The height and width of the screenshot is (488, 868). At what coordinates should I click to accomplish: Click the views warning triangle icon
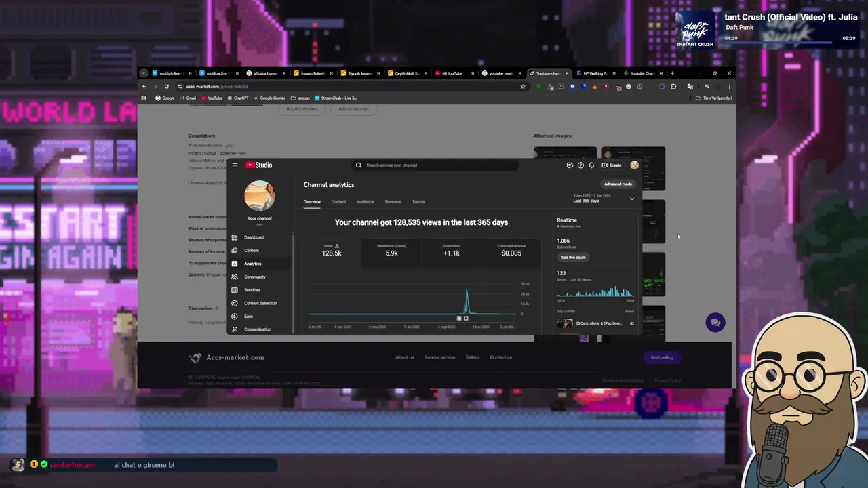pyautogui.click(x=337, y=246)
